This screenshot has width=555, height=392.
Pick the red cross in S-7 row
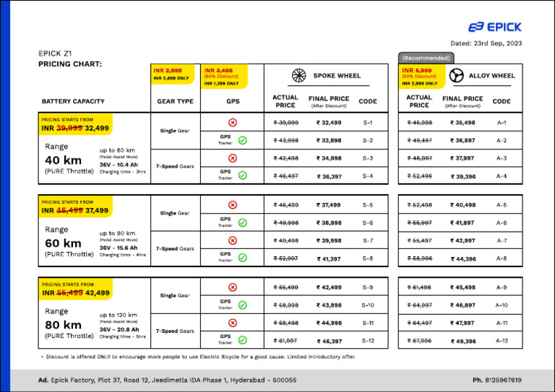(233, 240)
